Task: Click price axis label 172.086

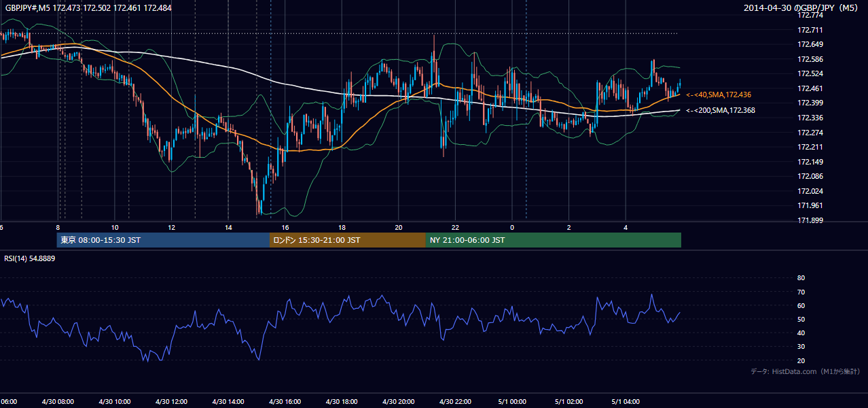Action: point(810,176)
